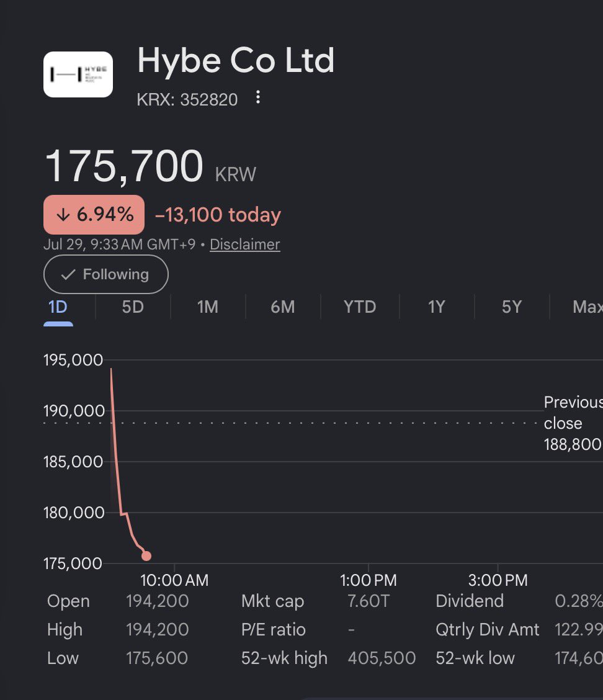The width and height of the screenshot is (603, 700).
Task: Open the Disclaimer link
Action: (244, 245)
